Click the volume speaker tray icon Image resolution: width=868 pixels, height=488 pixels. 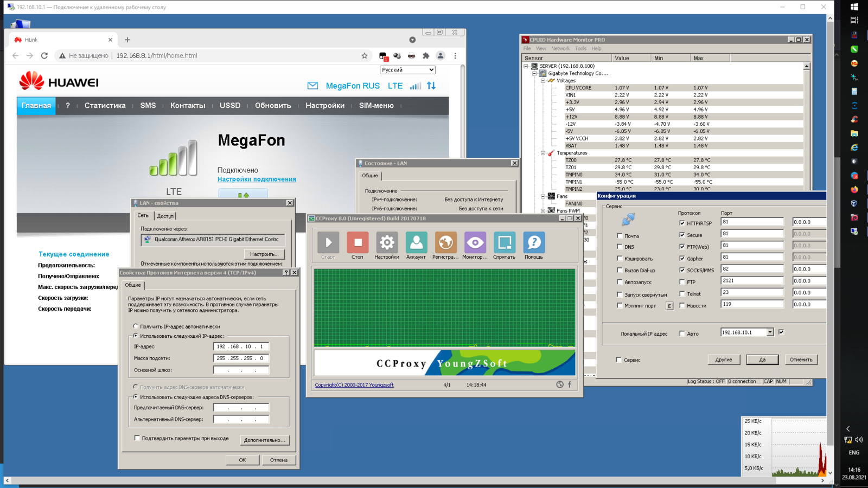click(x=859, y=440)
